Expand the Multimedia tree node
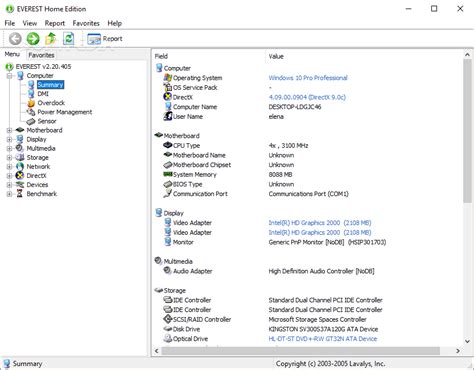 tap(10, 148)
